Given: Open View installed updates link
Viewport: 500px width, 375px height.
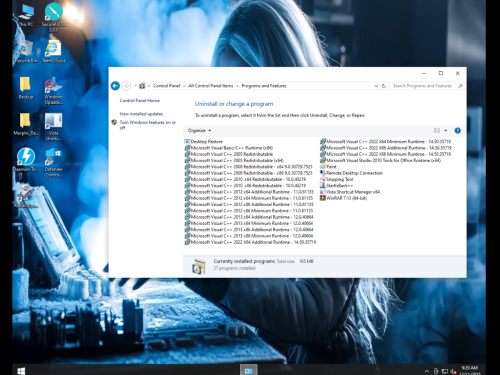Looking at the screenshot, I should coord(141,114).
